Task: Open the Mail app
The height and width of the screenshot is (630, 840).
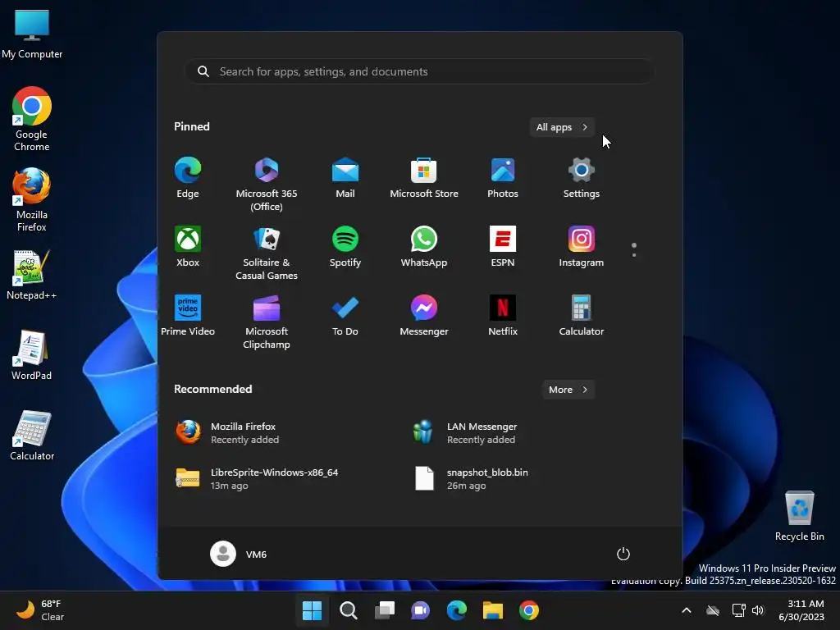Action: pyautogui.click(x=345, y=178)
